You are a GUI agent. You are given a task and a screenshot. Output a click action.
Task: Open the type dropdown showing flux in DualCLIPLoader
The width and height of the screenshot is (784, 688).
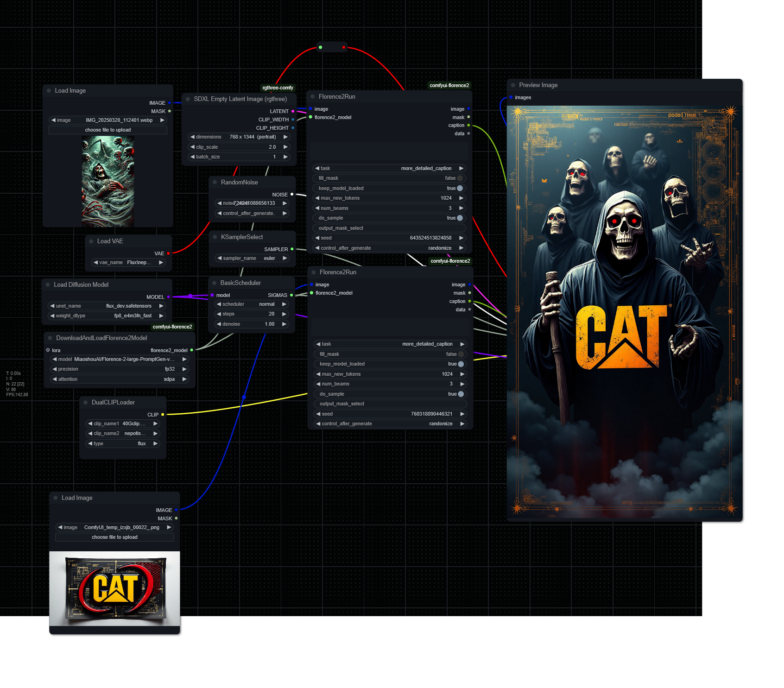(123, 444)
